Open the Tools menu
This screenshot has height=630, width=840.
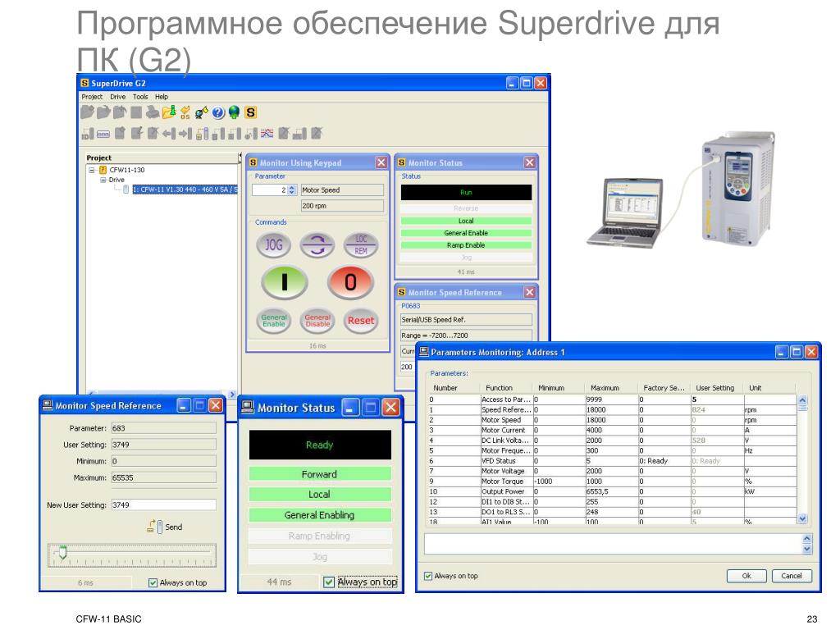140,97
